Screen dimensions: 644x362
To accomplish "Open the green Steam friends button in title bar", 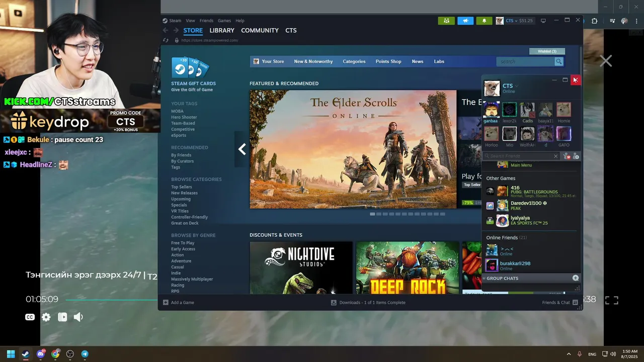I will coord(446,21).
